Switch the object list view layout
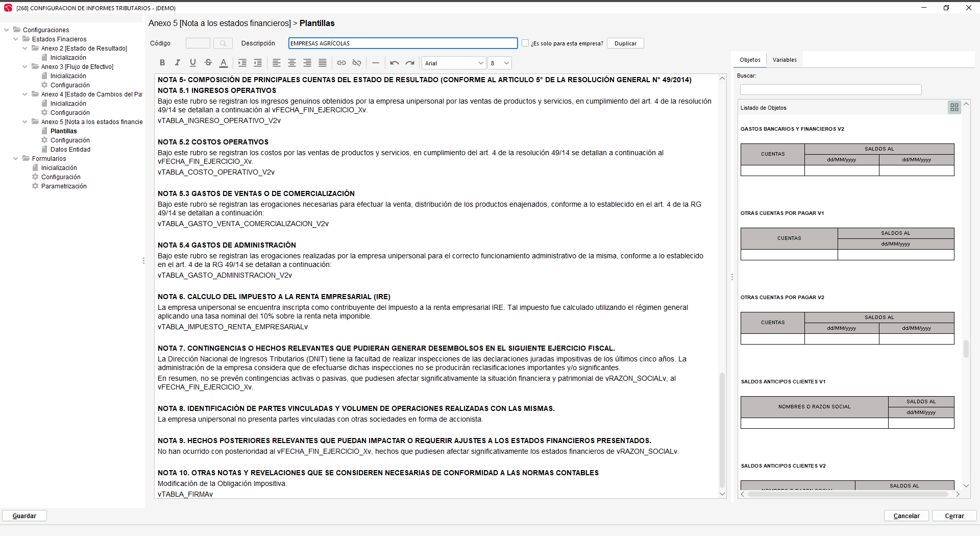Image resolution: width=980 pixels, height=536 pixels. pos(954,107)
